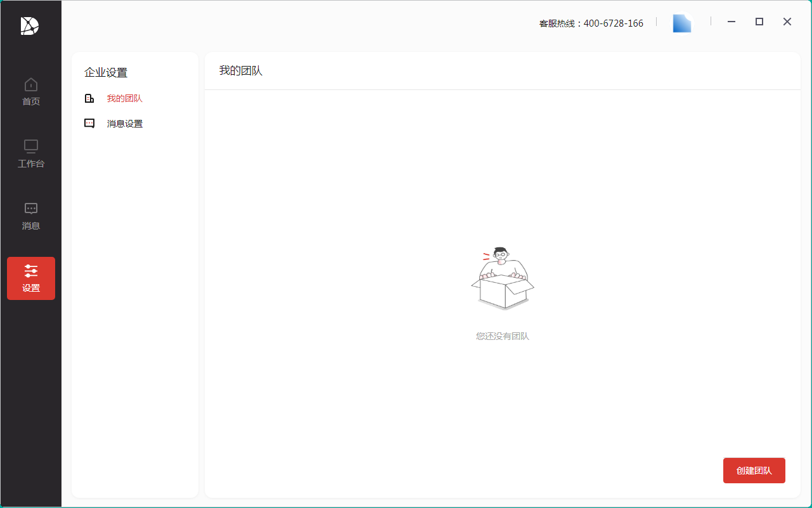Screen dimensions: 812x508
Task: Click the app logo in the sidebar
Action: pos(30,25)
